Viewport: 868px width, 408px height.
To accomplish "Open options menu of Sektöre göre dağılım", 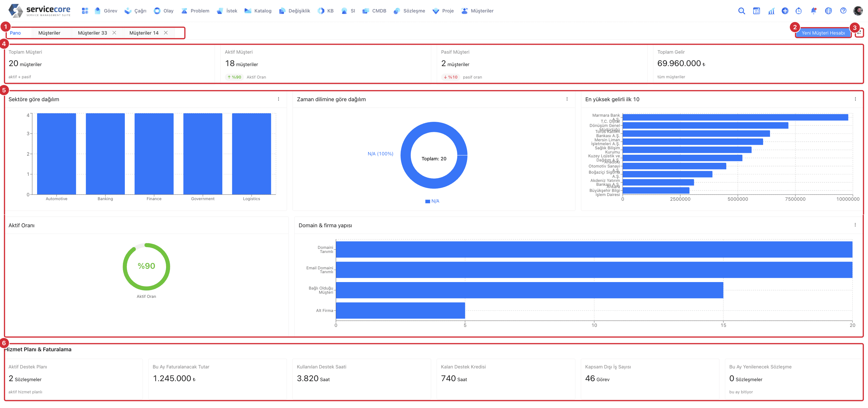I will click(x=278, y=99).
